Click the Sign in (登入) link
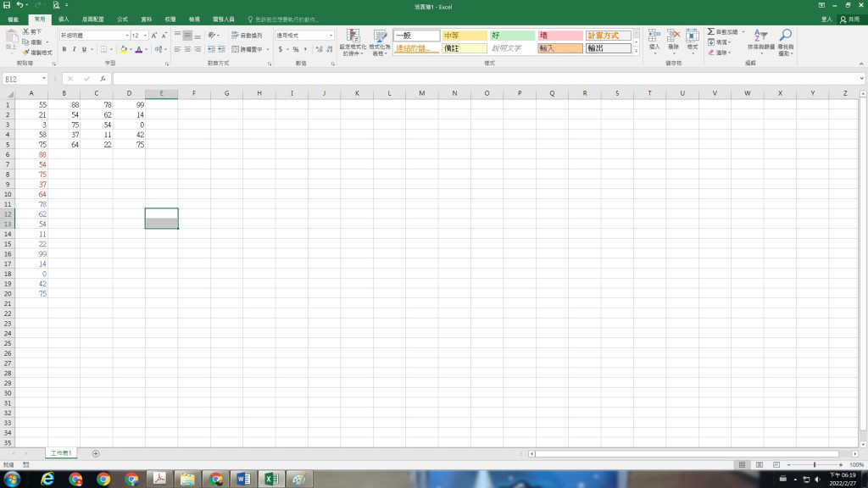Viewport: 868px width, 488px height. 826,19
